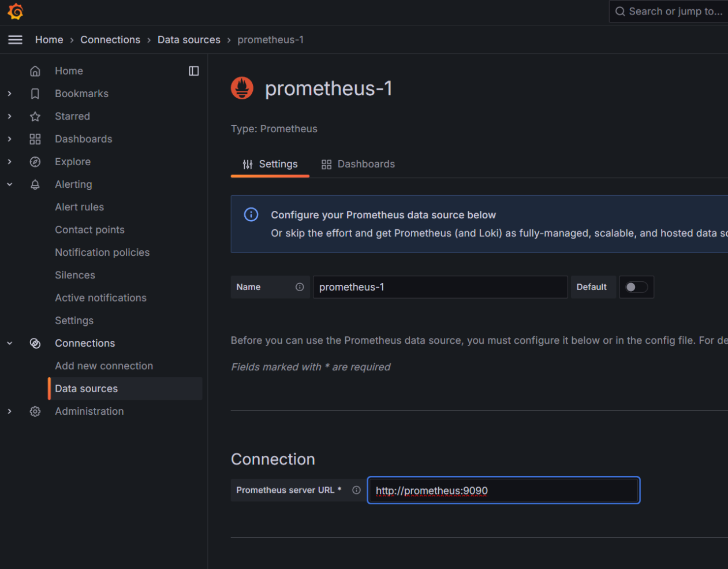This screenshot has width=728, height=569.
Task: Open Explore in the sidebar
Action: click(73, 162)
